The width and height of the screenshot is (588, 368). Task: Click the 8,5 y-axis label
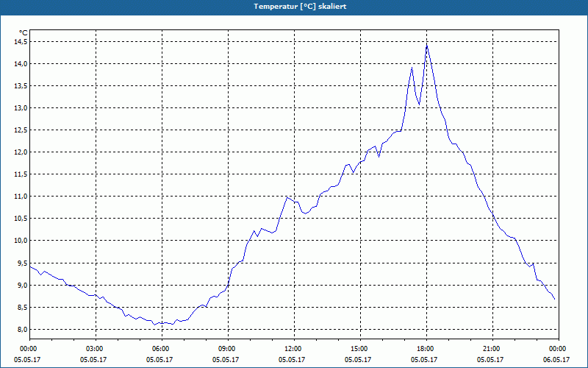point(22,308)
